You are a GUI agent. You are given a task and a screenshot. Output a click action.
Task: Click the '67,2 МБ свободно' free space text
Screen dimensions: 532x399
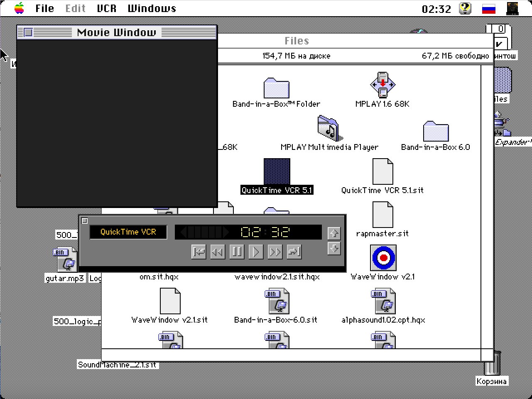click(456, 56)
